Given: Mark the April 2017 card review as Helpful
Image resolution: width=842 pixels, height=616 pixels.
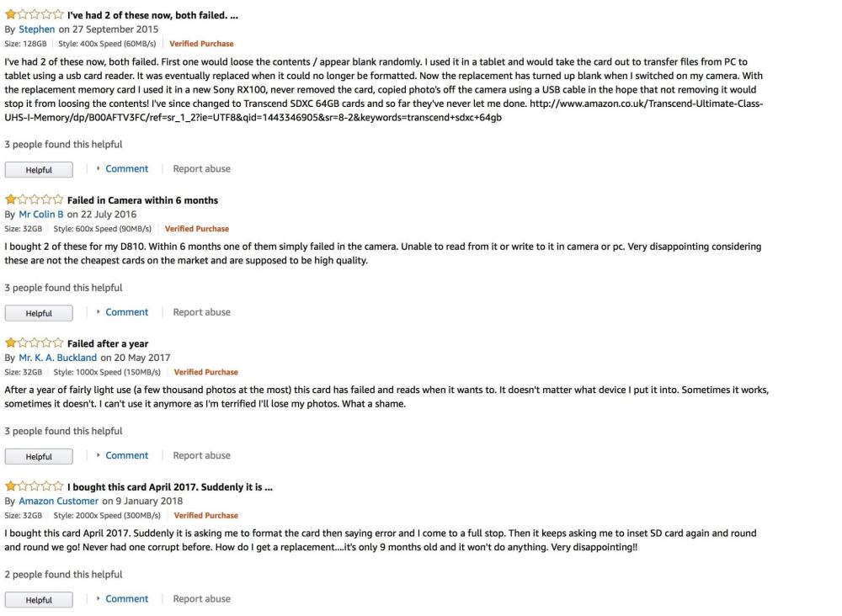Looking at the screenshot, I should 39,600.
